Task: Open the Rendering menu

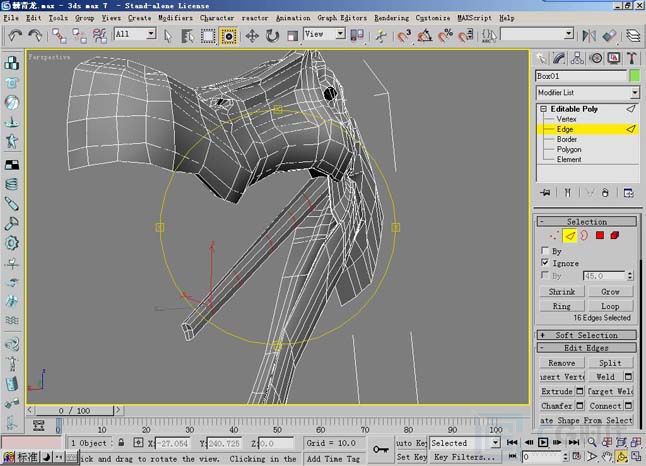Action: coord(390,18)
